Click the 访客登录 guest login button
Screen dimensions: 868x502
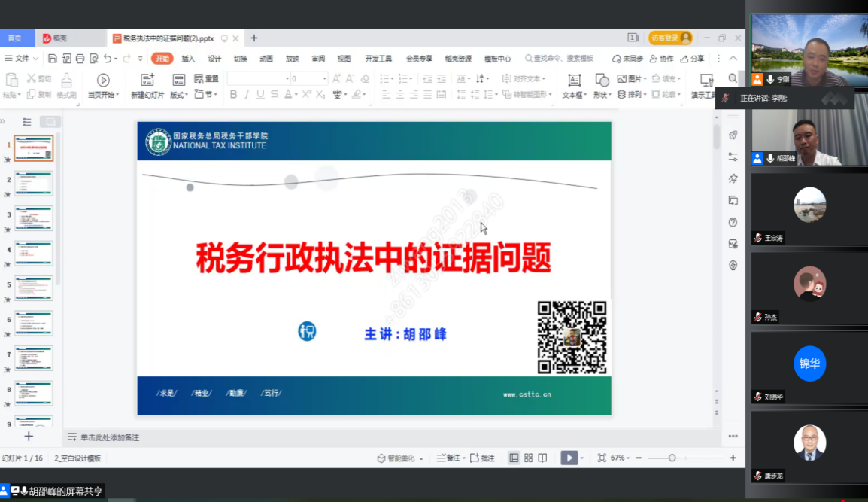coord(669,38)
